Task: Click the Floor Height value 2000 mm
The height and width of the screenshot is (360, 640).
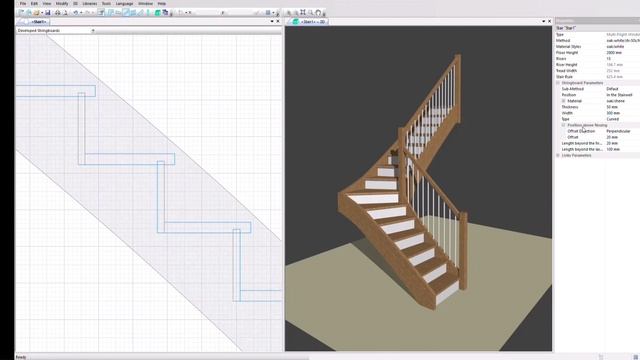Action: pyautogui.click(x=614, y=53)
